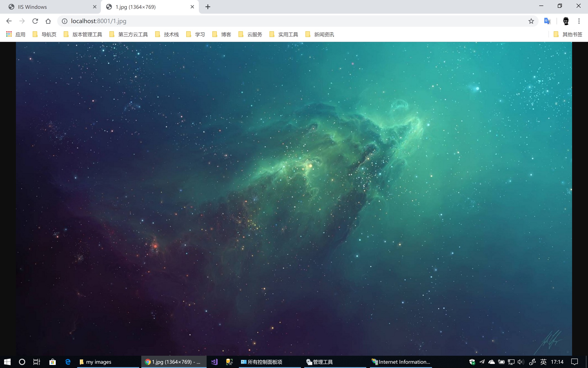Open Windows Ink Workspace pen icon
Screen dimensions: 588x368
[532, 362]
